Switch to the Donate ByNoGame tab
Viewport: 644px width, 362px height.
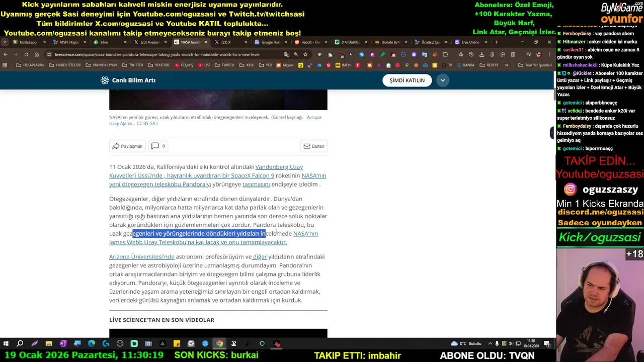(391, 42)
